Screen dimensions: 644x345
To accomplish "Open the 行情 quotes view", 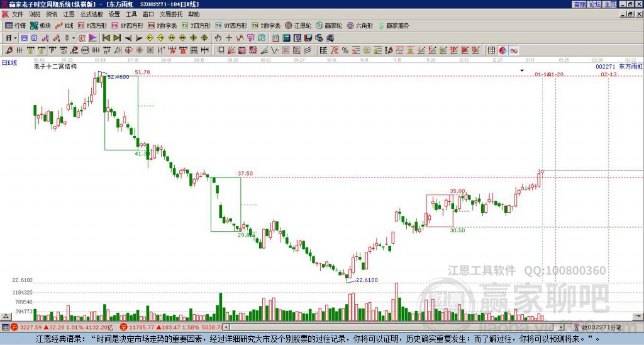I will click(x=15, y=25).
